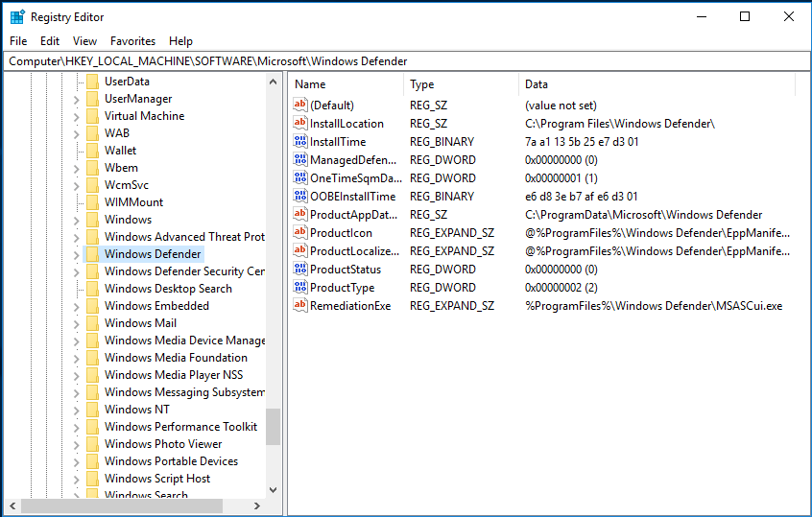Click the folder icon for Virtual Machine key
812x517 pixels.
coord(92,116)
